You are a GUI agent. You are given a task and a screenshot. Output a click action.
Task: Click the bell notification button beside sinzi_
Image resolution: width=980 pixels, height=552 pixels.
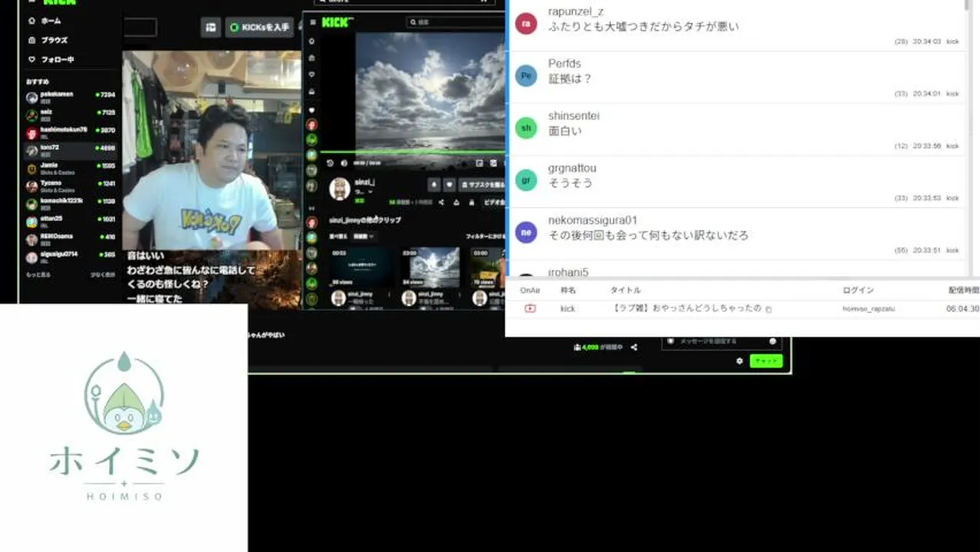point(433,185)
